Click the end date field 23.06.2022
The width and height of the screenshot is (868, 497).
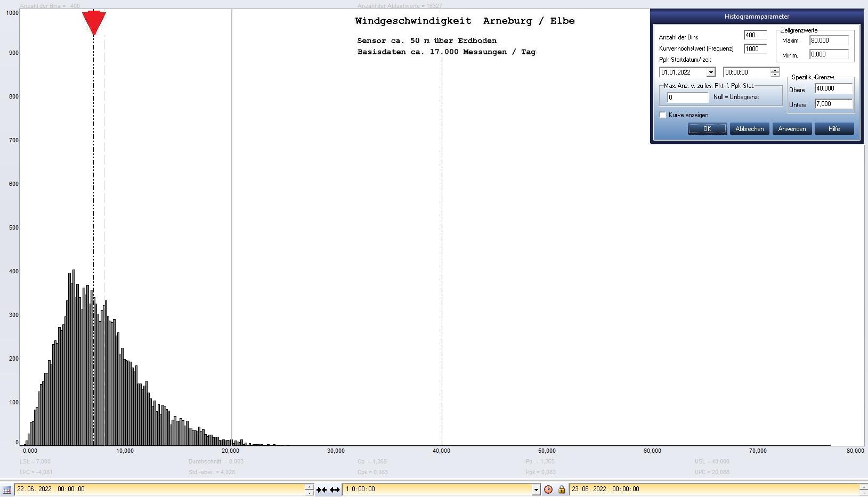pos(714,489)
